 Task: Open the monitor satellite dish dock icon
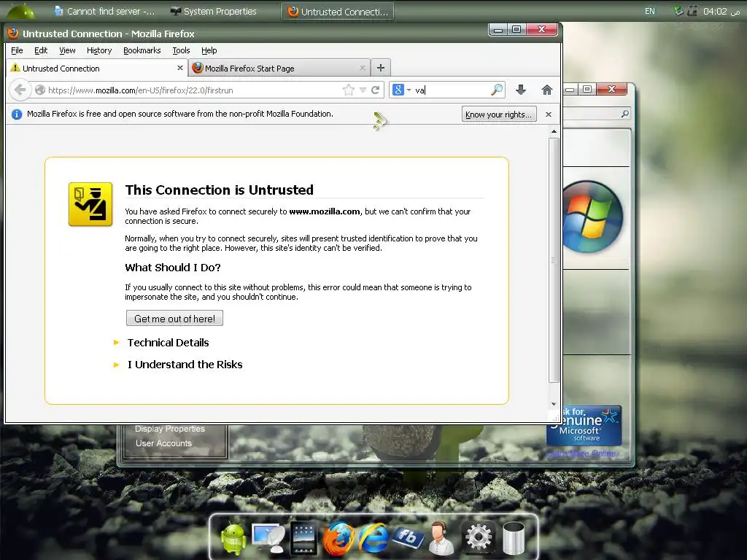268,537
